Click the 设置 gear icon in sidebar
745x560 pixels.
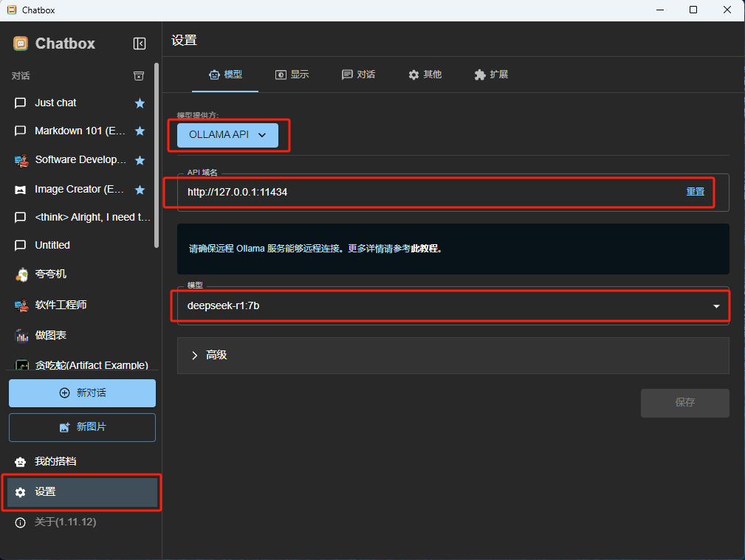point(21,493)
